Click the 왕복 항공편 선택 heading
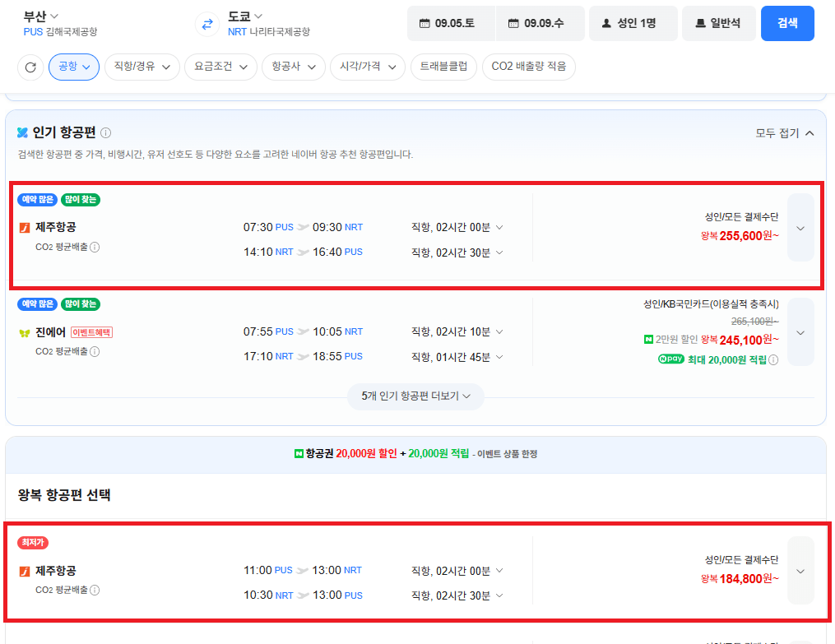The image size is (835, 644). [64, 495]
